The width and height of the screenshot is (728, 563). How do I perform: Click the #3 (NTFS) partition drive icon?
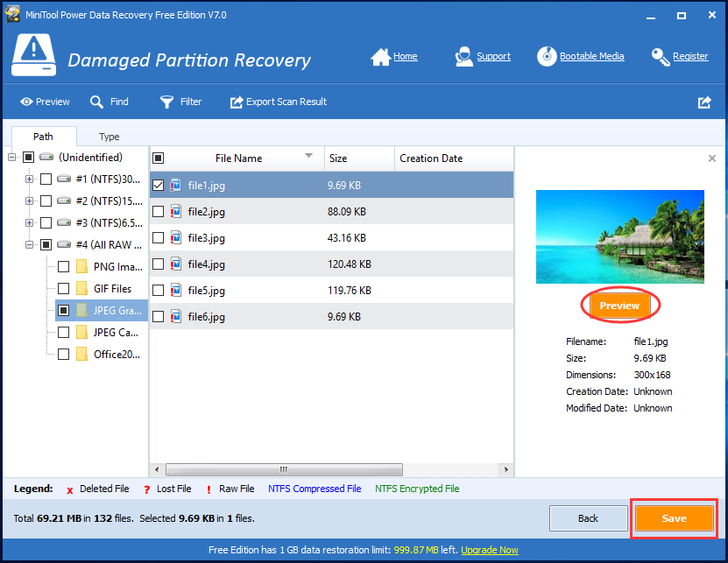tap(64, 222)
